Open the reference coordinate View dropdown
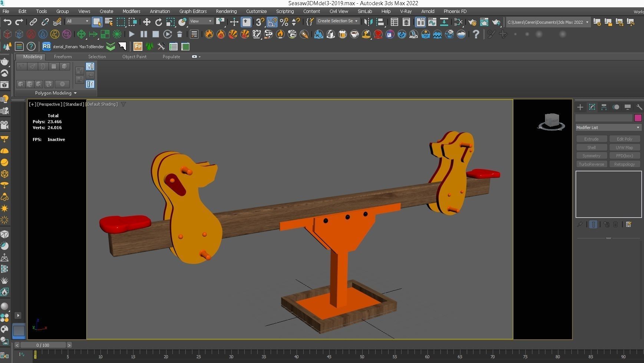This screenshot has width=644, height=363. pos(201,21)
